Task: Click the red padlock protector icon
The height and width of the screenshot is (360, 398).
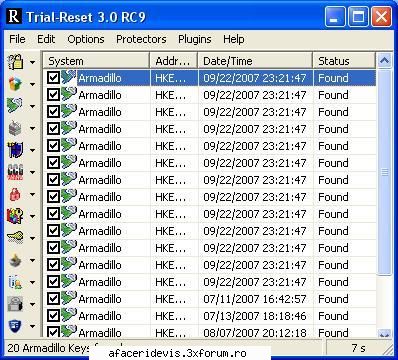Action: coord(15,194)
